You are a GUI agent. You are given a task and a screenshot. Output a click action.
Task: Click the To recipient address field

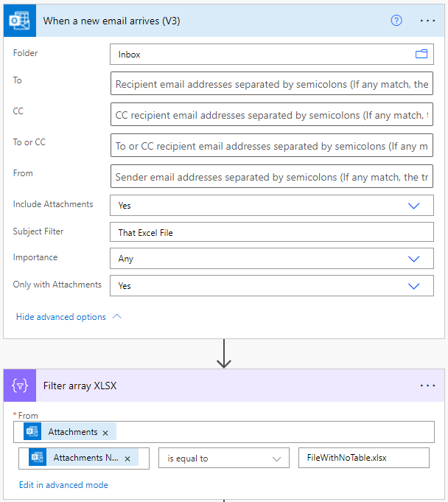(x=271, y=84)
